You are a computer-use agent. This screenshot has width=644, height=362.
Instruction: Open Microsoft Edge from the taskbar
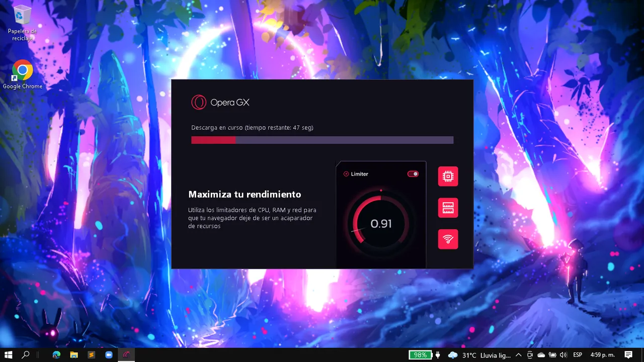tap(56, 355)
